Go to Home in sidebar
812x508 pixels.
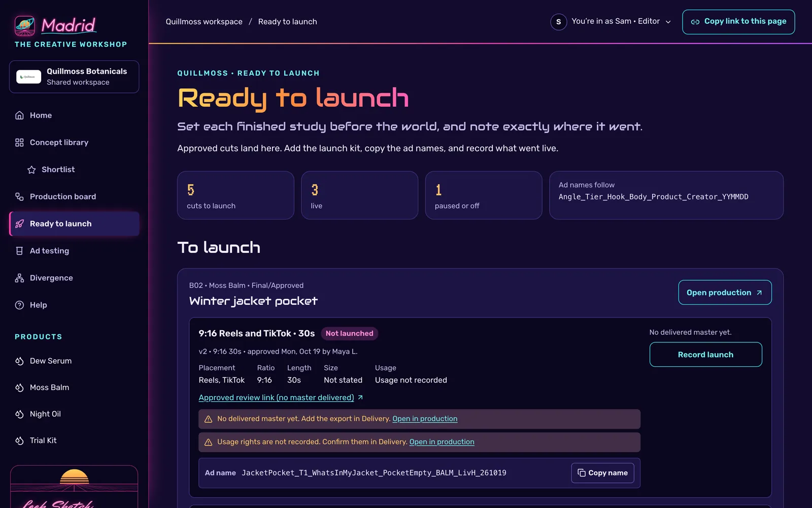click(74, 115)
